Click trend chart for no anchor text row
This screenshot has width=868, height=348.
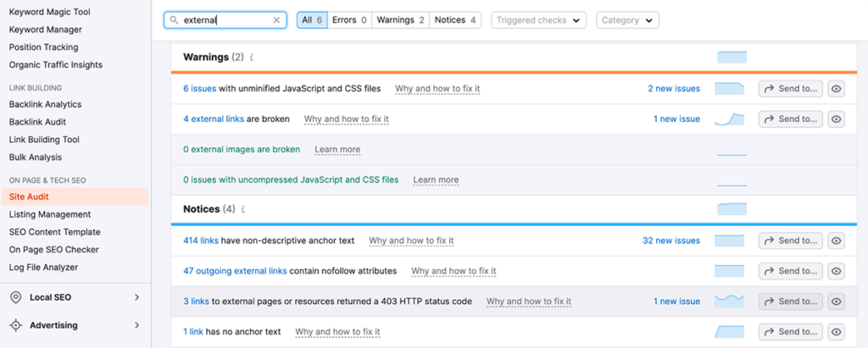tap(730, 332)
